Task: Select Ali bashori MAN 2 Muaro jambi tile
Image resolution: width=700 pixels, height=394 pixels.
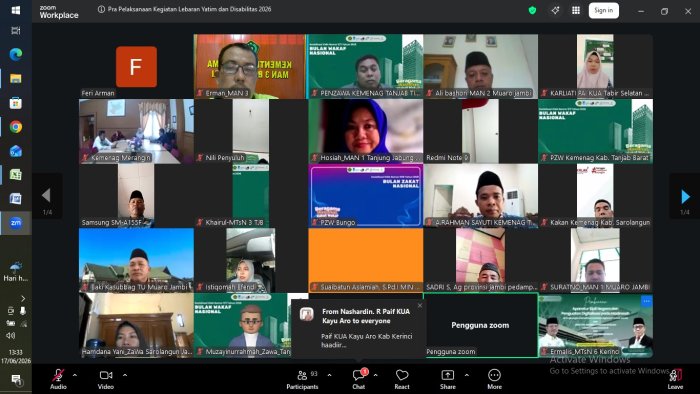Action: (x=481, y=66)
